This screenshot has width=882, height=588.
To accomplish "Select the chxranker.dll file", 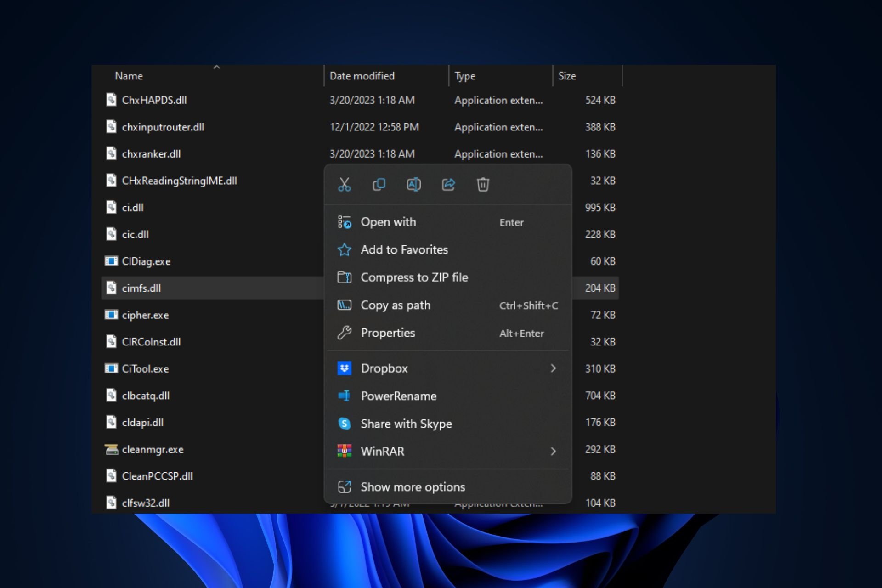I will click(151, 154).
